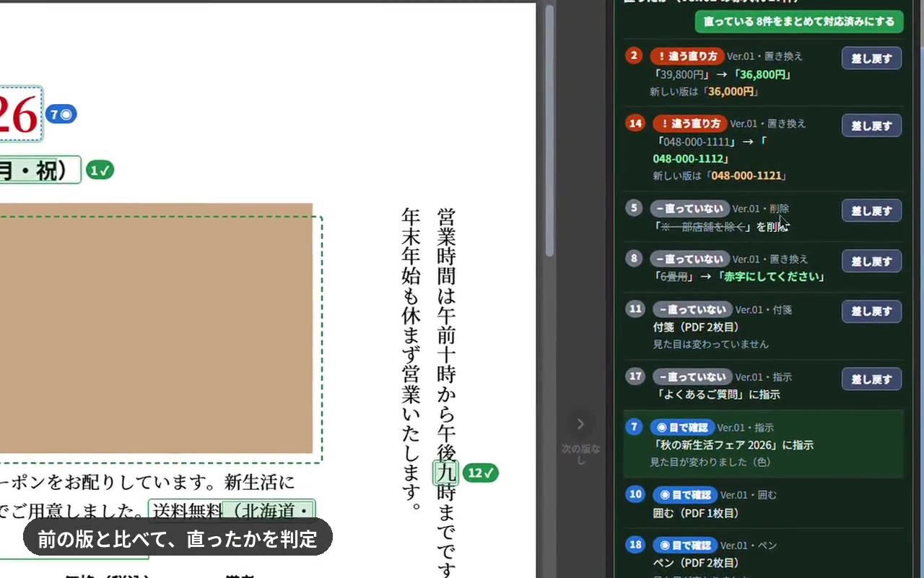Click the red number 14 list badge
Image resolution: width=924 pixels, height=578 pixels.
[635, 123]
